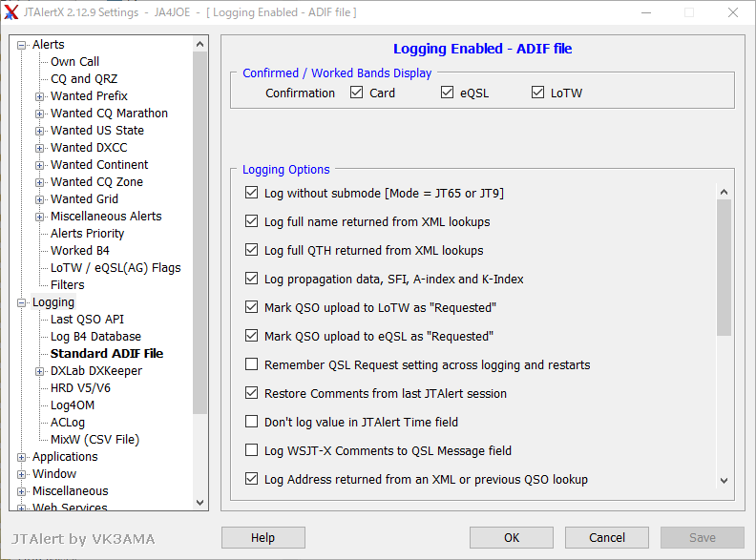This screenshot has width=756, height=560.
Task: Expand the Wanted CQ Zone node
Action: (39, 182)
